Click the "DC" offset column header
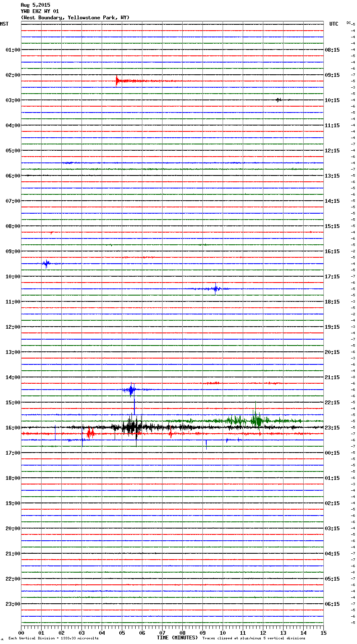357x644 pixels. pyautogui.click(x=349, y=23)
